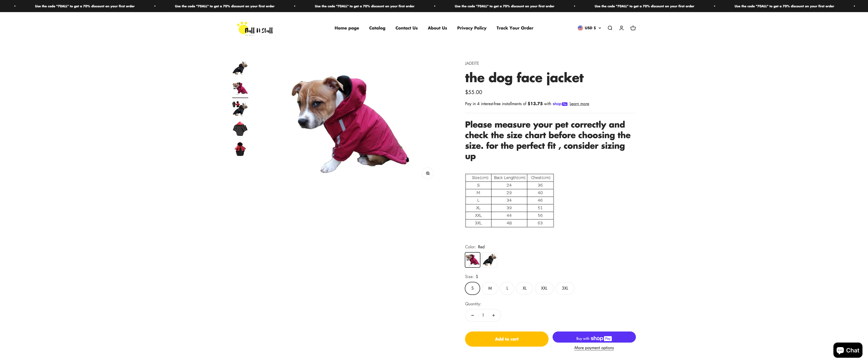
Task: Open the Catalog menu item
Action: [x=377, y=28]
